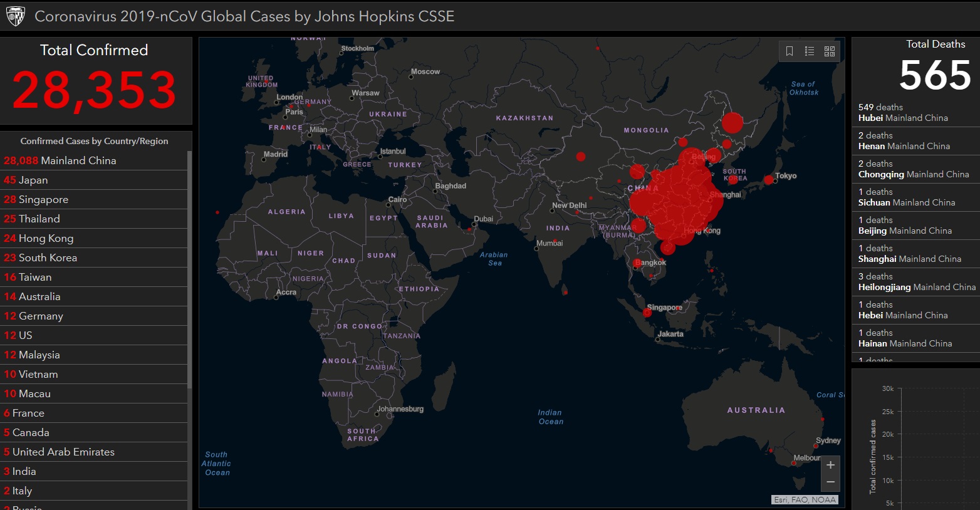Image resolution: width=980 pixels, height=510 pixels.
Task: Open the map bookmarks icon
Action: pyautogui.click(x=790, y=51)
